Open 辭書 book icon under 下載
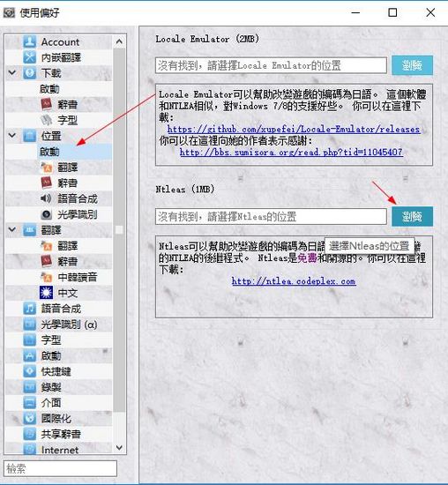 pyautogui.click(x=47, y=105)
